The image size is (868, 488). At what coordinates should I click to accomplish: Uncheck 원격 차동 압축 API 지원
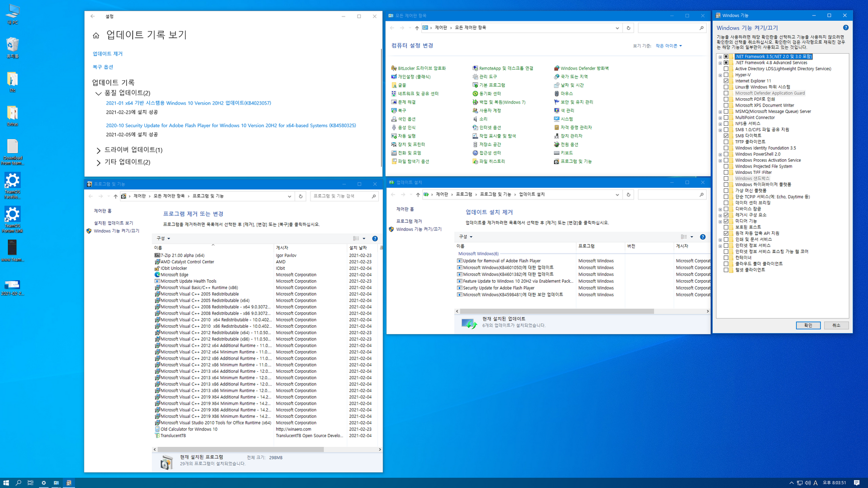click(726, 233)
